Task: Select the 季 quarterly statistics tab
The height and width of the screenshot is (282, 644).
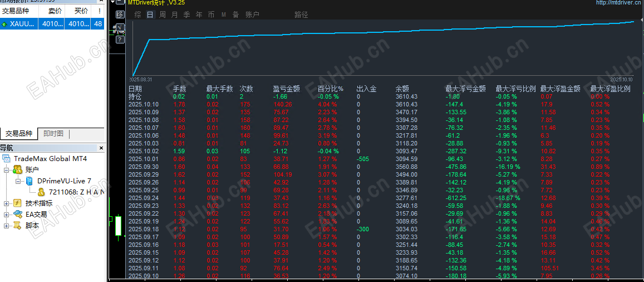Action: 187,15
